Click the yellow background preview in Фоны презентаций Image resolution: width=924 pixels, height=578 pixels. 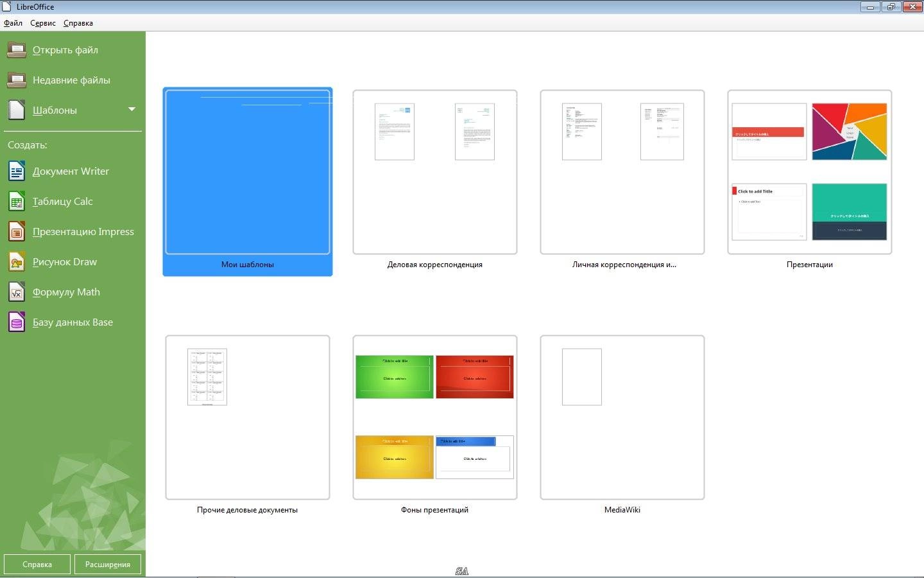tap(395, 457)
